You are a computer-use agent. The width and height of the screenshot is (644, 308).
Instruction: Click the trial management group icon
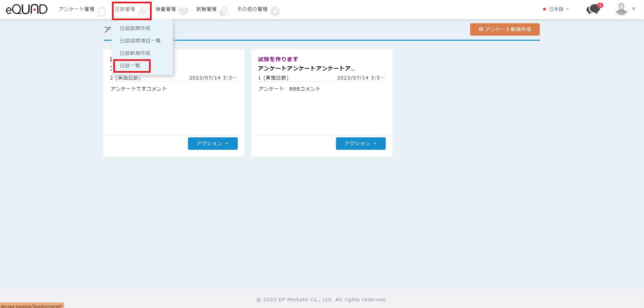coord(224,11)
